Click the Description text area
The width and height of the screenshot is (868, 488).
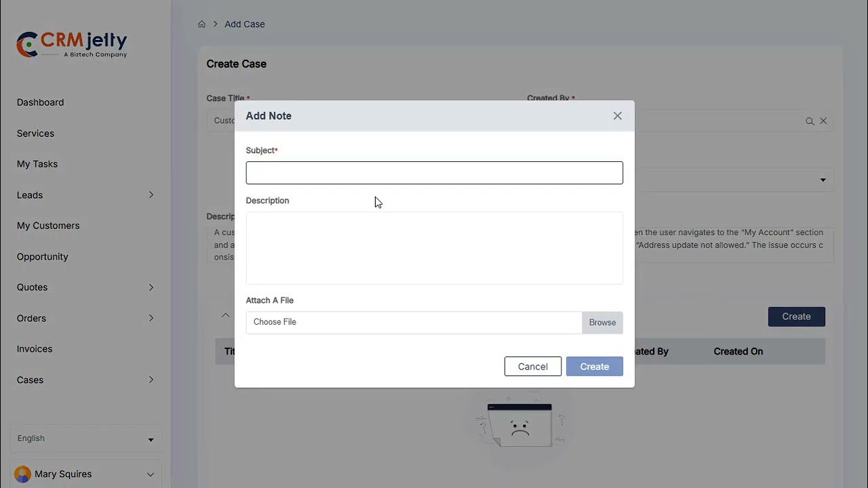pyautogui.click(x=434, y=248)
